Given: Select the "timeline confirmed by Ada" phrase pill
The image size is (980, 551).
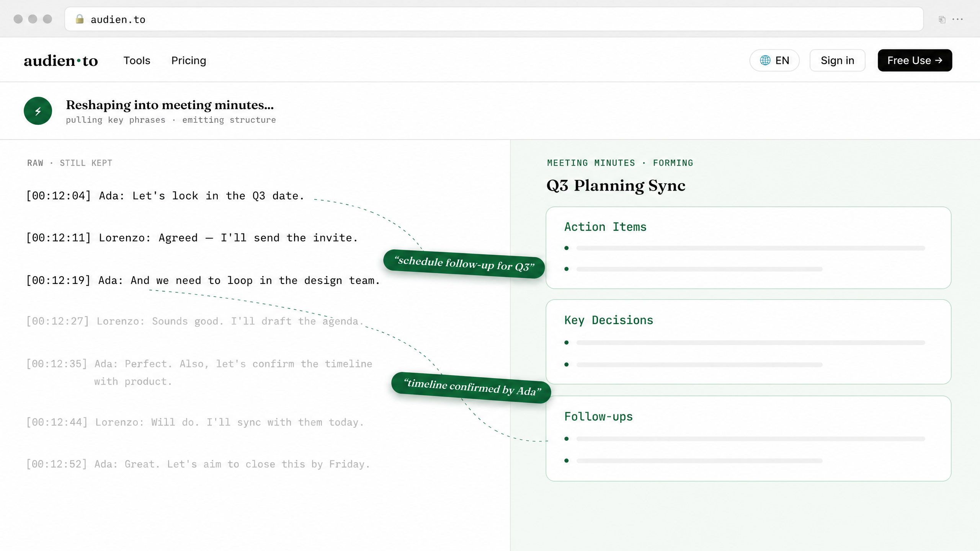Looking at the screenshot, I should 471,387.
